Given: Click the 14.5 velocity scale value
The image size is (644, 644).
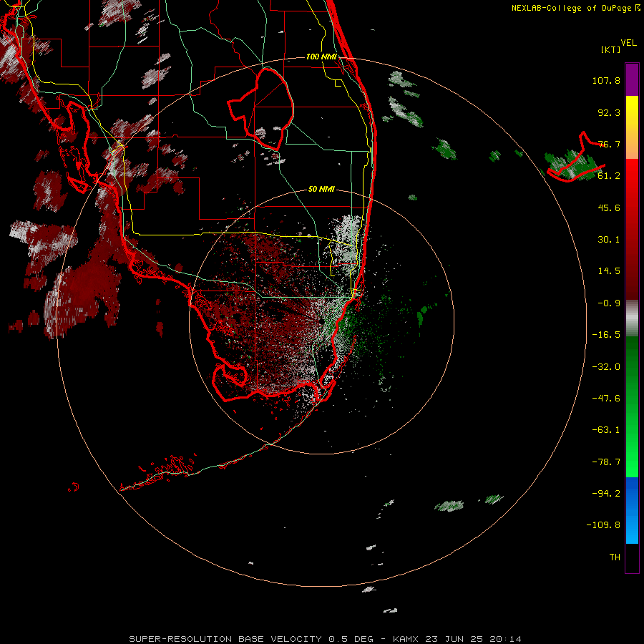Looking at the screenshot, I should pos(609,271).
